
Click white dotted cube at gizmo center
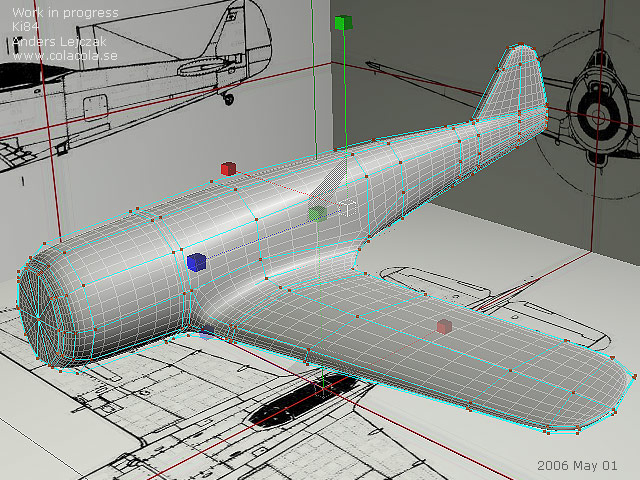[348, 208]
